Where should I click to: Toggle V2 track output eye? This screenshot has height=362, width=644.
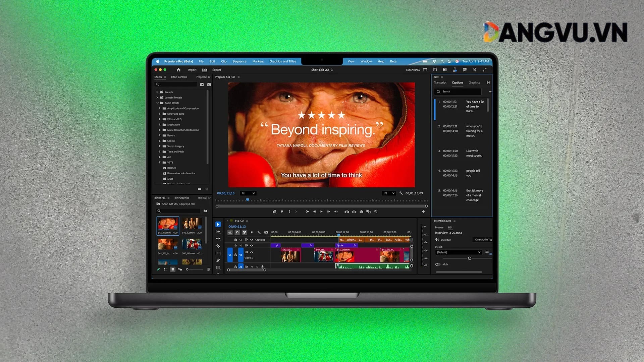point(252,245)
